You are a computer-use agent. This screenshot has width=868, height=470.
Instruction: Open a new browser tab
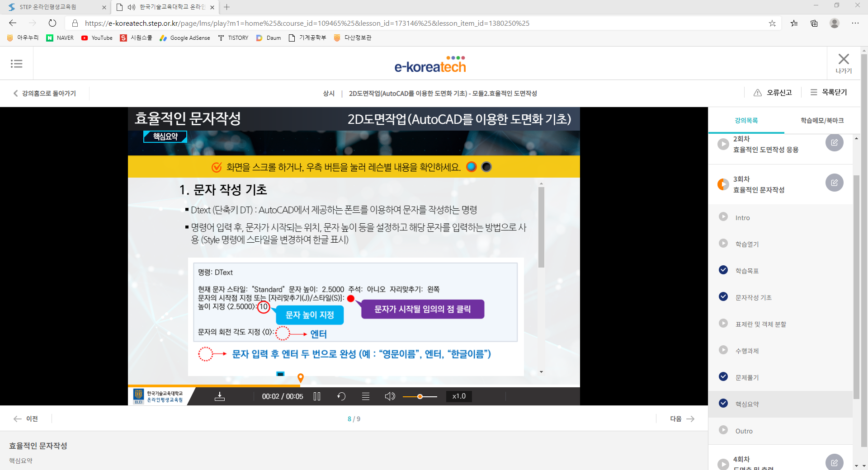(x=227, y=7)
